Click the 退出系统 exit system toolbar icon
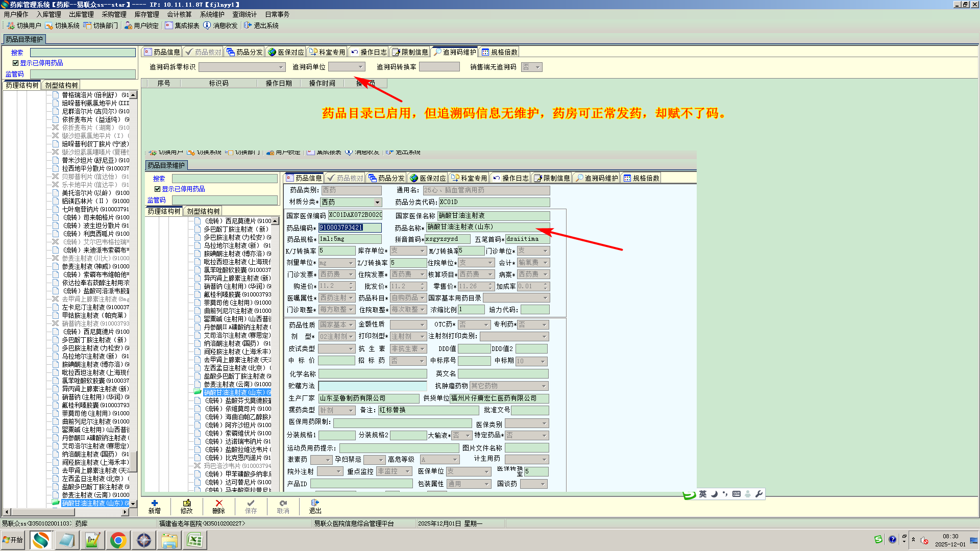The width and height of the screenshot is (980, 551). coord(248,26)
